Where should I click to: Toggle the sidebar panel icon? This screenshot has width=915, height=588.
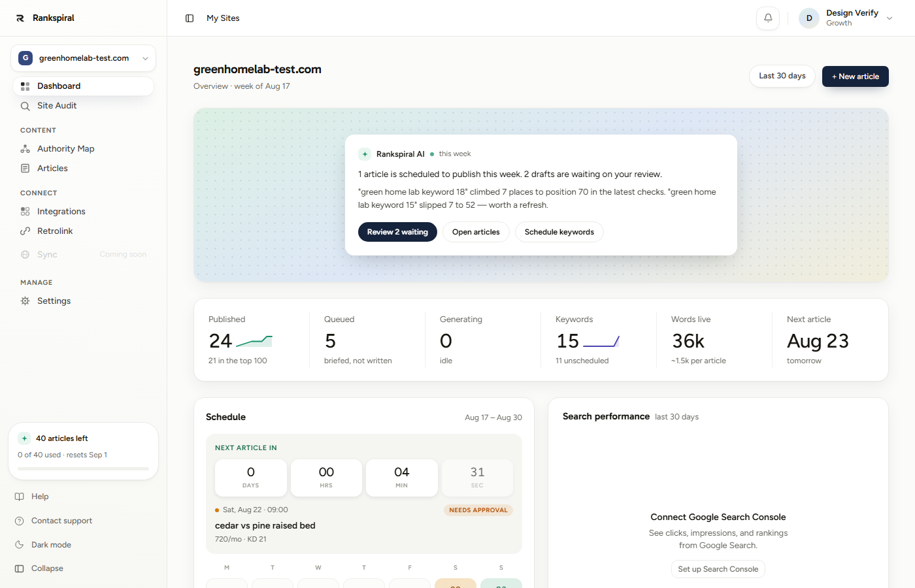pyautogui.click(x=190, y=18)
